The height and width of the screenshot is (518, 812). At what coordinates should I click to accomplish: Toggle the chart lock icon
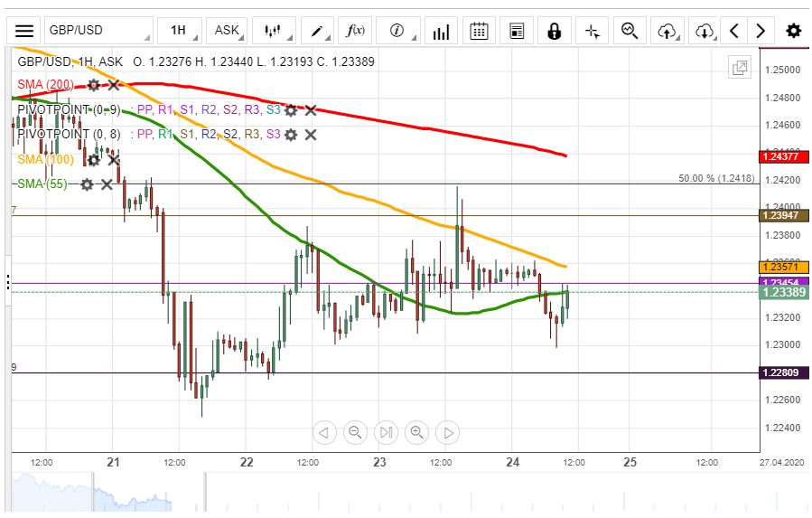[555, 31]
